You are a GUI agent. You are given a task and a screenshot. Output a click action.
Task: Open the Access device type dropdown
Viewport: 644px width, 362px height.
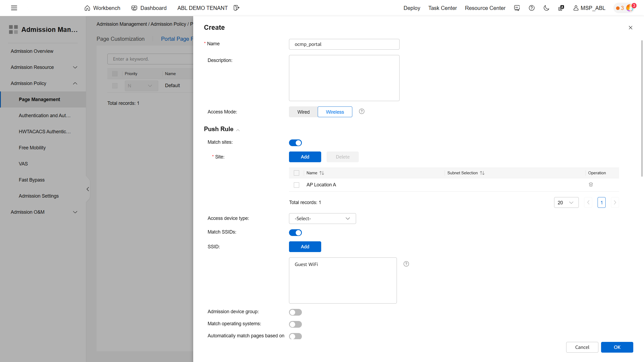coord(322,218)
